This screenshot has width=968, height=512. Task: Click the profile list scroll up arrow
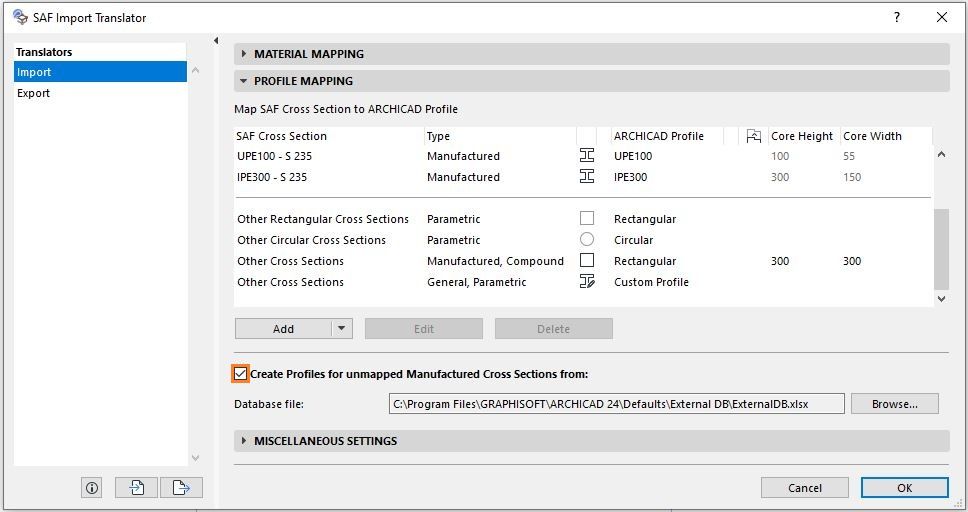tap(941, 154)
